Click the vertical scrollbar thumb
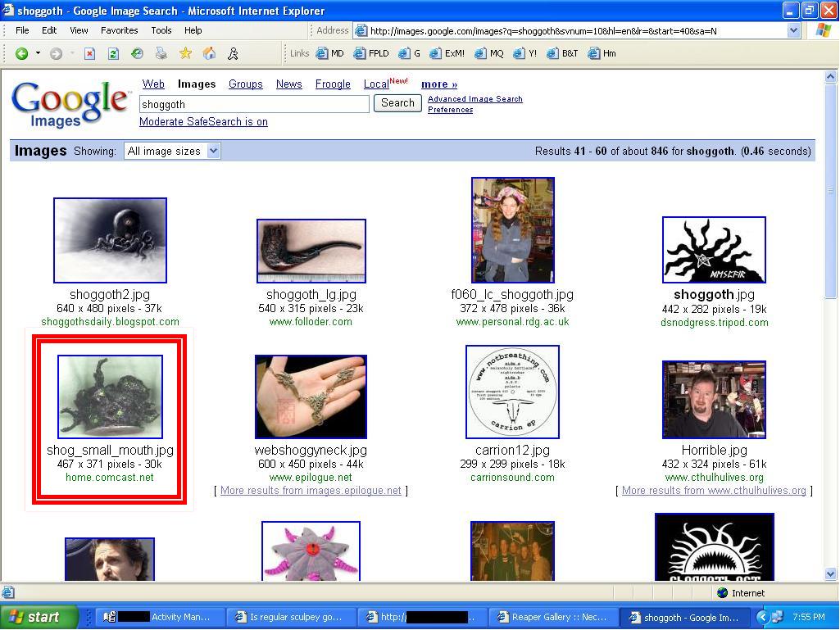This screenshot has width=840, height=630. (830, 191)
